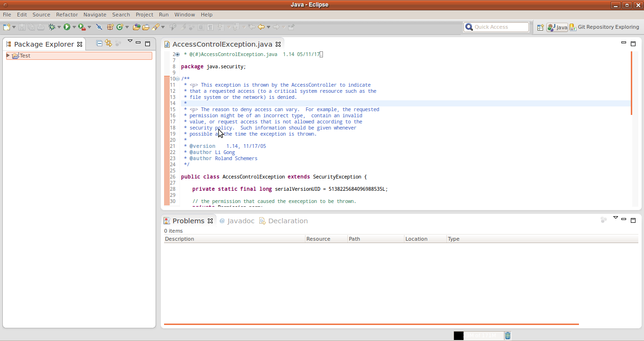Click the Search flashlight toolbar icon
The width and height of the screenshot is (644, 341).
155,27
